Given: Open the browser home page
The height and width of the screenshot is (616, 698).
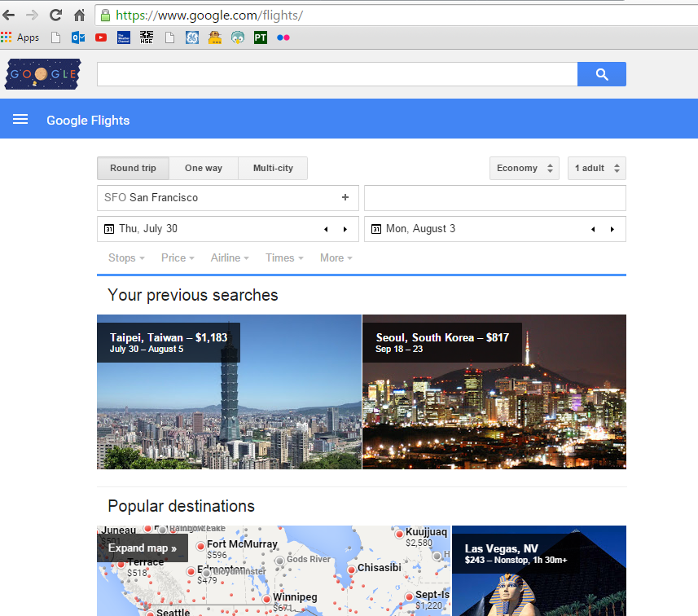Looking at the screenshot, I should 79,15.
